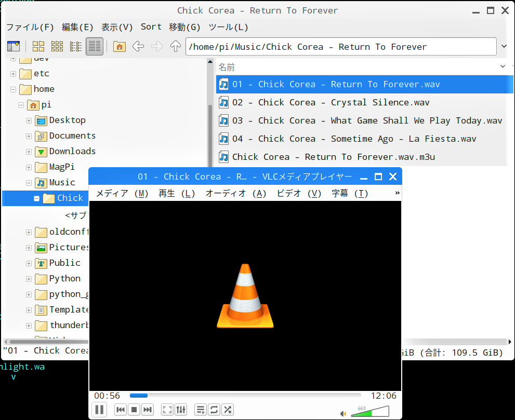Select 03 What Game Shall We Play Today.wav
This screenshot has width=515, height=420.
(365, 121)
